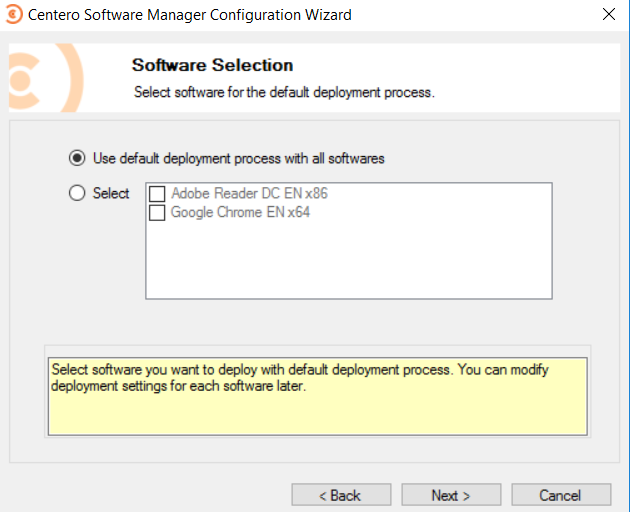Screen dimensions: 630x512
Task: Click the subtitle under the Software Selection heading
Action: tap(284, 92)
